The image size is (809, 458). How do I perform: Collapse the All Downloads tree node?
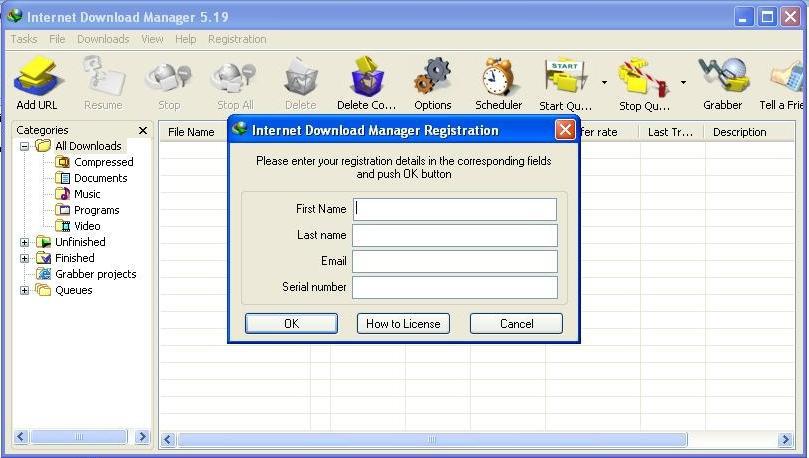tap(24, 146)
